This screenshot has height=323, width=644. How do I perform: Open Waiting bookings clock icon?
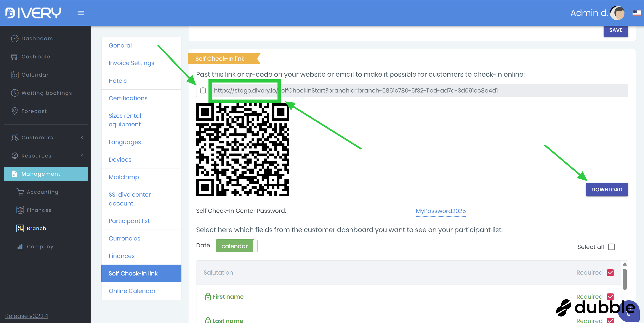(x=15, y=93)
